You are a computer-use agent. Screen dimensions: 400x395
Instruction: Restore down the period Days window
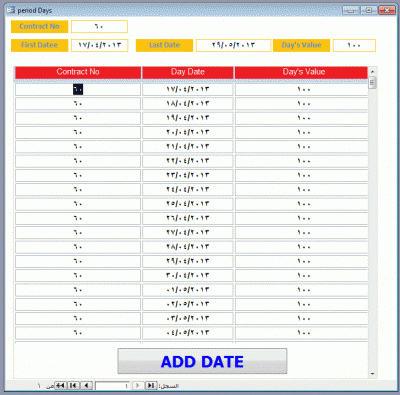pyautogui.click(x=369, y=10)
